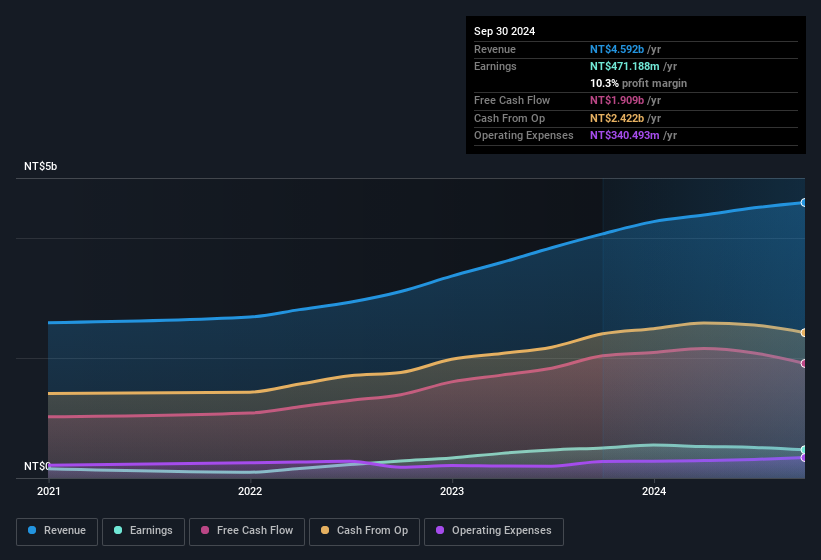Click the Sep 30 2024 tooltip date
The width and height of the screenshot is (821, 560).
click(x=504, y=31)
